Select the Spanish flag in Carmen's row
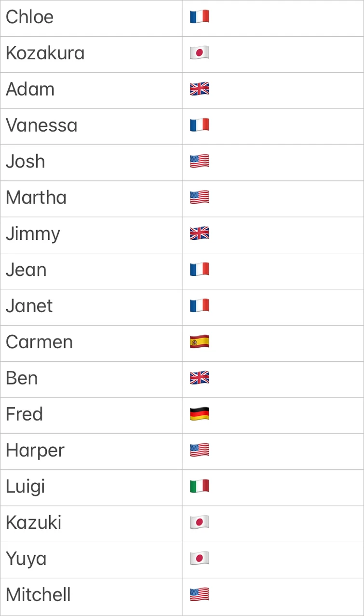The image size is (364, 616). tap(199, 342)
